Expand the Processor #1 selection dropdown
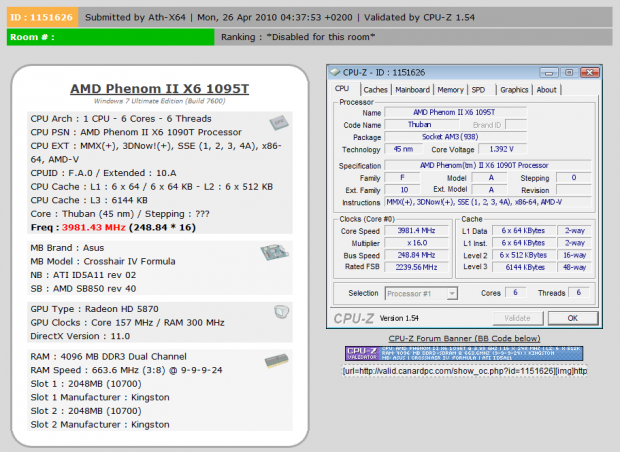 point(452,293)
